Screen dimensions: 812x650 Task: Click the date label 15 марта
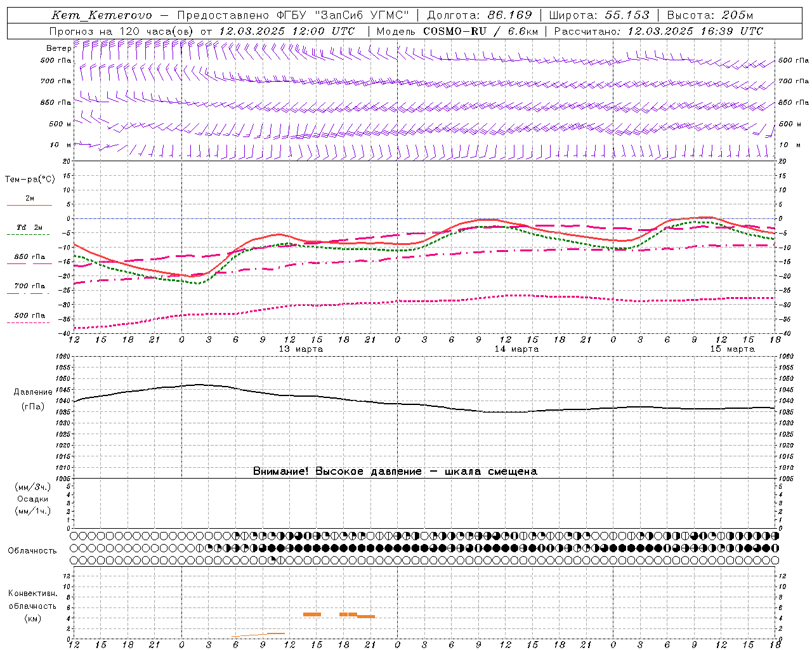[x=732, y=349]
